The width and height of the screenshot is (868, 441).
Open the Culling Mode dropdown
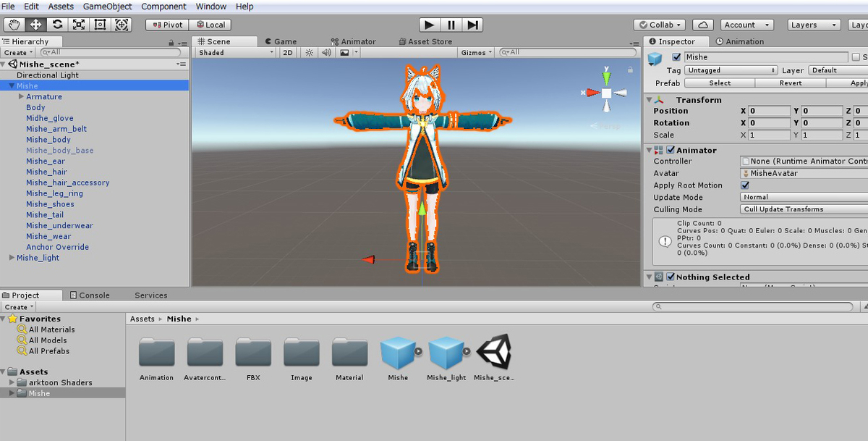(804, 209)
